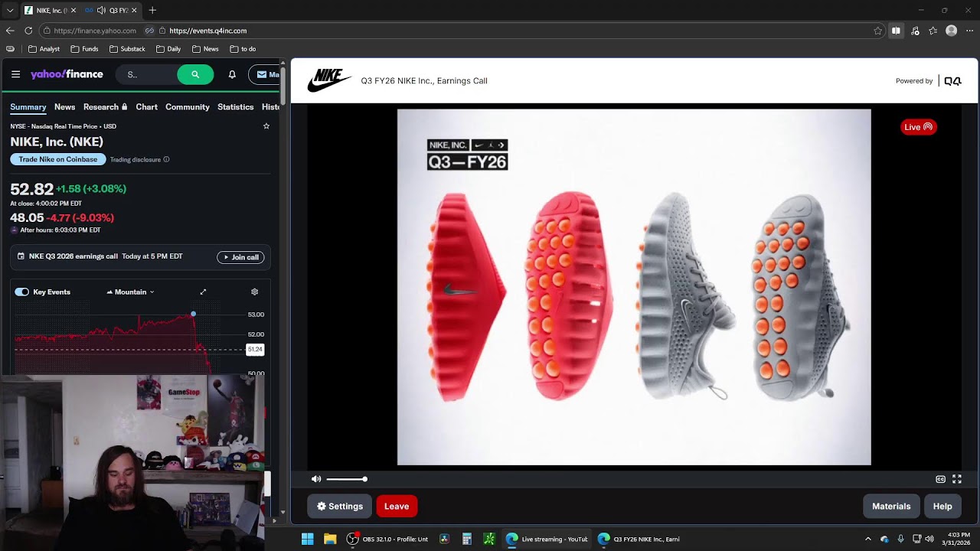Open the browser profile avatar

(x=951, y=31)
